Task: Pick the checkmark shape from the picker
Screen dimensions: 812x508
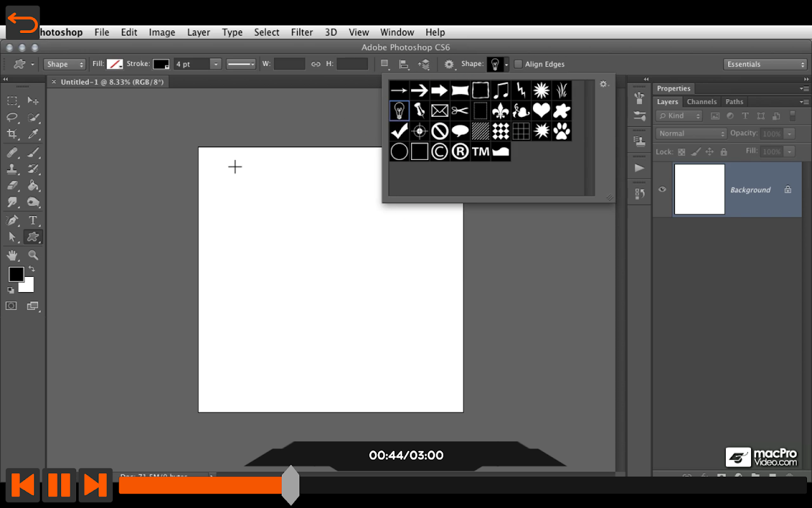Action: click(399, 131)
